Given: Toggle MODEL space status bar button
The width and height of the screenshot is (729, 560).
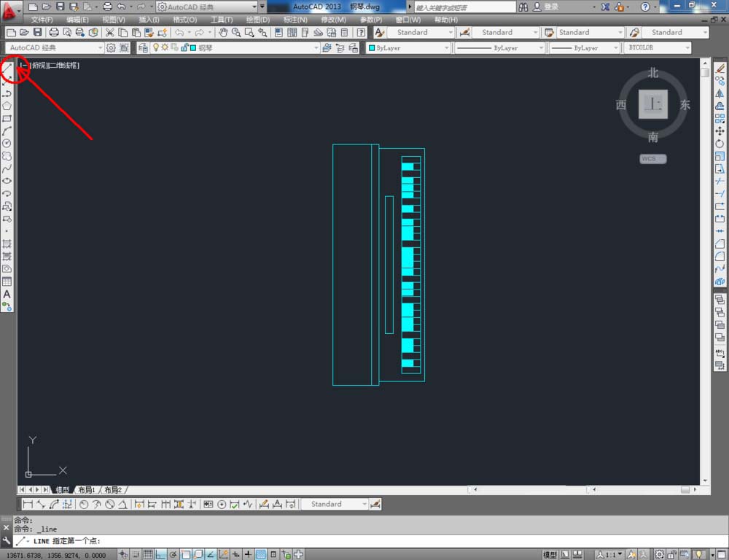Looking at the screenshot, I should click(550, 554).
